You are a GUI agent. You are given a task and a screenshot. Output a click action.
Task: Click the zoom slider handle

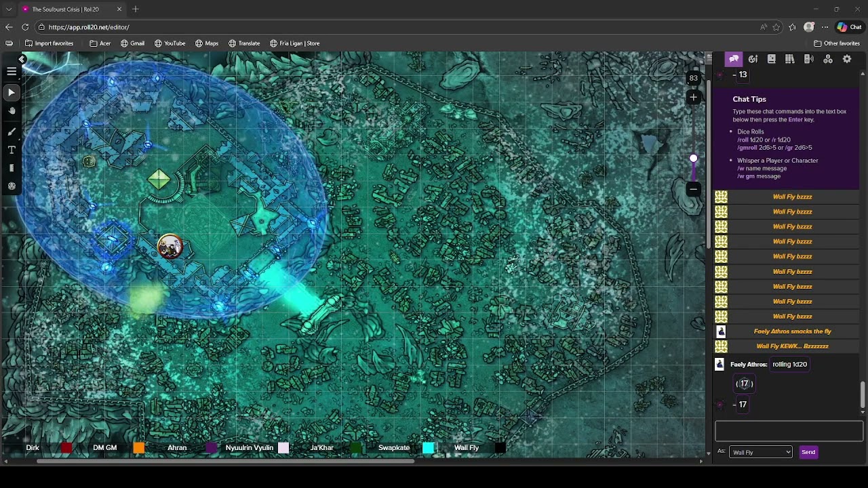click(693, 158)
